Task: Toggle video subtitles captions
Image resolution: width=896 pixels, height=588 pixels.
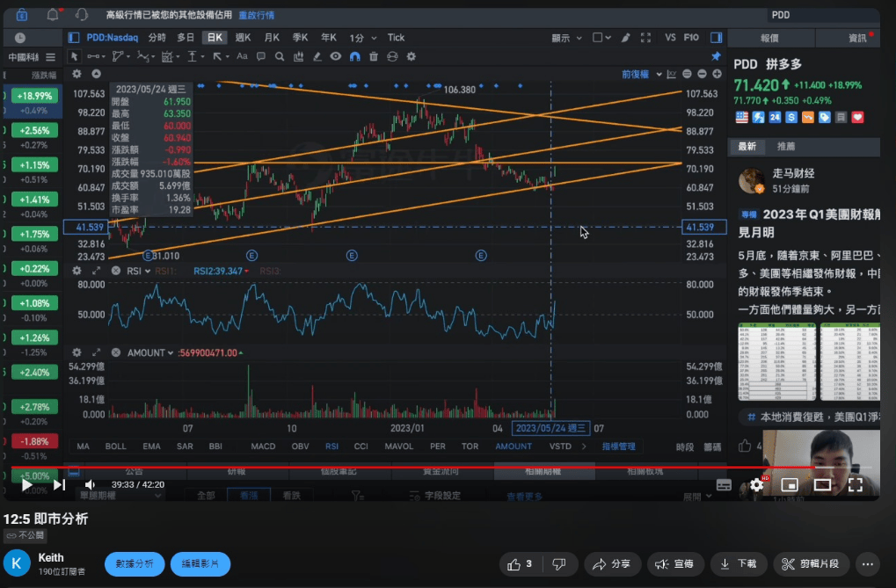Action: pos(724,485)
